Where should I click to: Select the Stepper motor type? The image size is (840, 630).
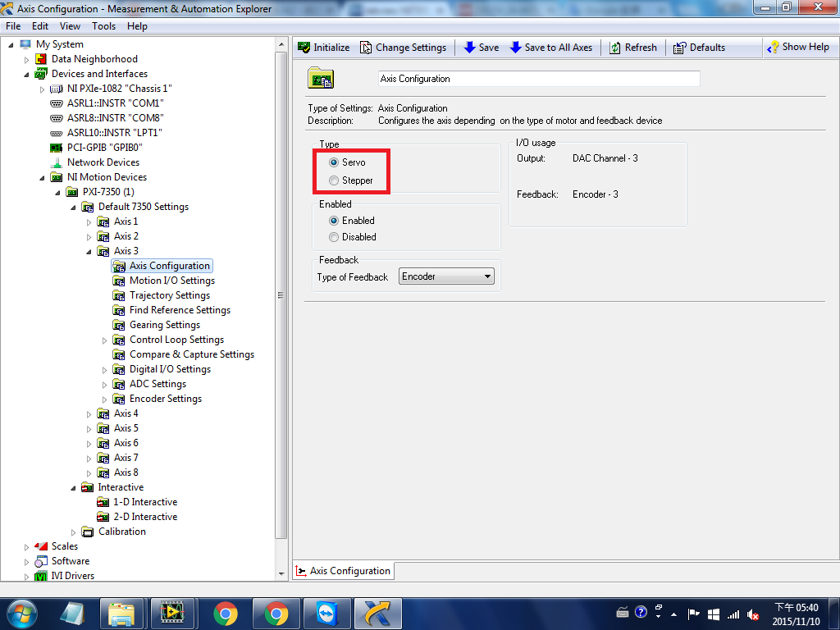(x=334, y=180)
